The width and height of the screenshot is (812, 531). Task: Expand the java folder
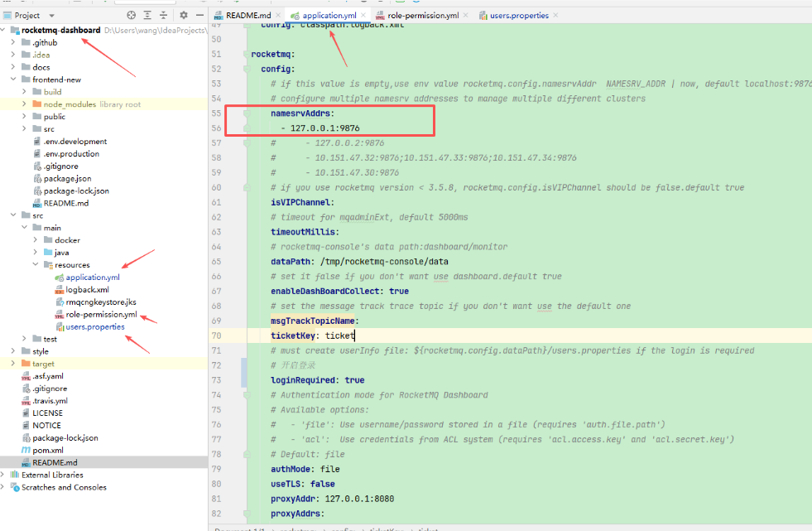36,253
